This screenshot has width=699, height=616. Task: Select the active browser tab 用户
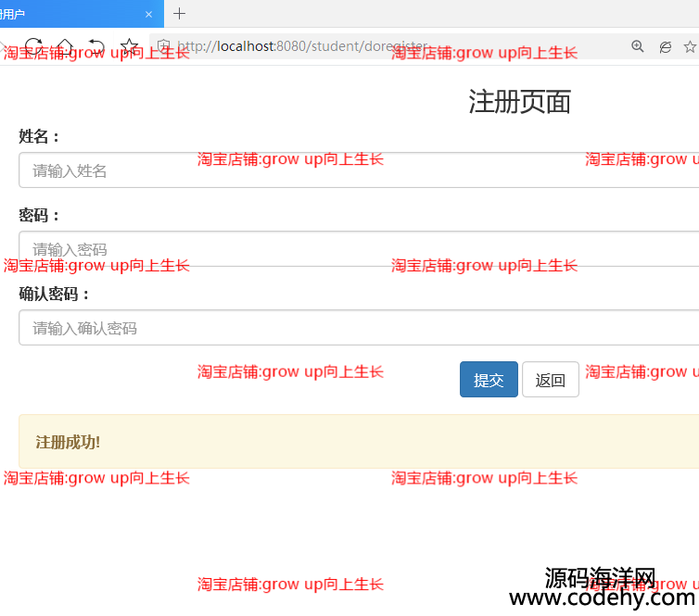pos(82,14)
